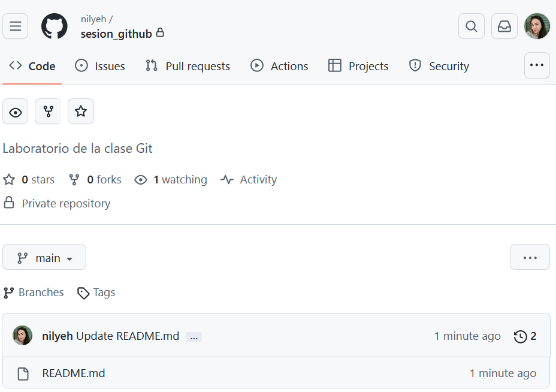Click the GitHub logo

[x=55, y=26]
